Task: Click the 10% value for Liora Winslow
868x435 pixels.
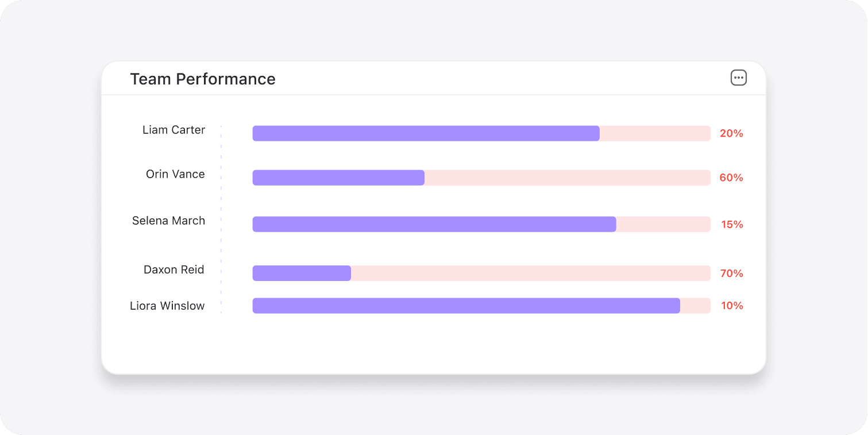Action: coord(731,306)
